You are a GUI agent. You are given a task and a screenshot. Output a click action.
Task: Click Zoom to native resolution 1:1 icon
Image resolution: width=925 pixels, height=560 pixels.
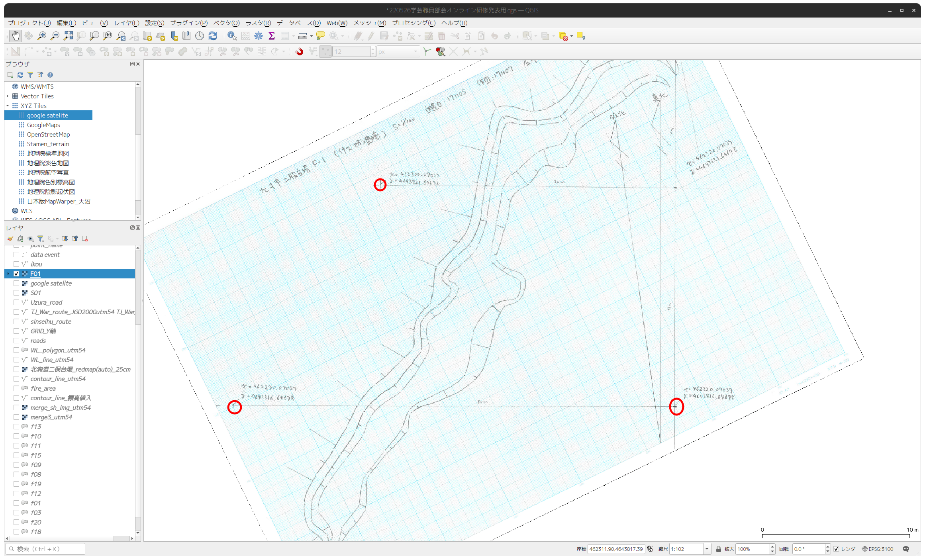(108, 36)
